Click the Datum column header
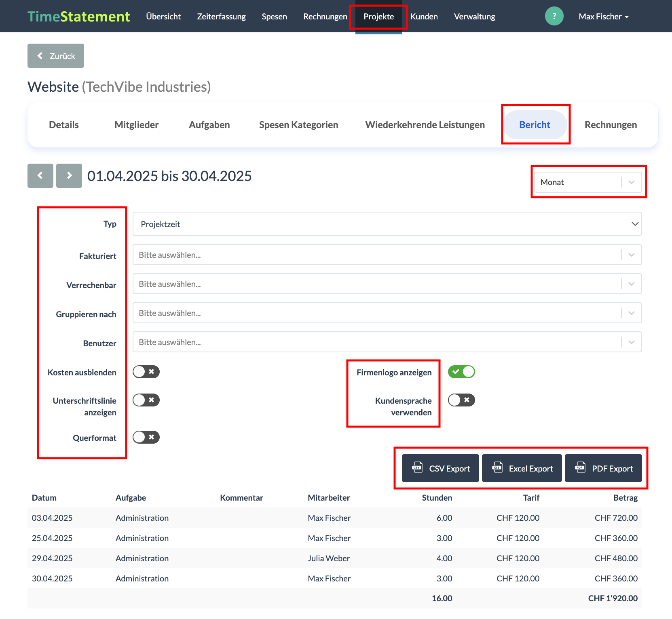Image resolution: width=672 pixels, height=619 pixels. pyautogui.click(x=44, y=498)
